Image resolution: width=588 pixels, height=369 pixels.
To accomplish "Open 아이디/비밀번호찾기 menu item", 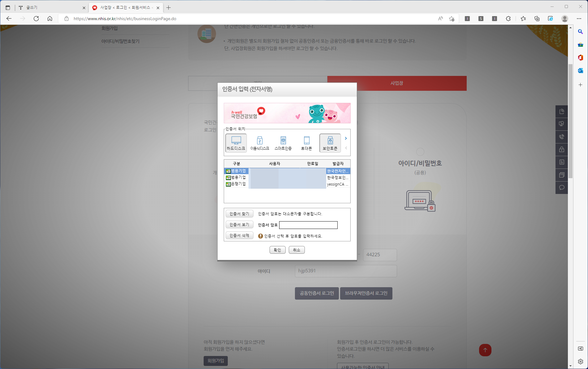I will (120, 41).
